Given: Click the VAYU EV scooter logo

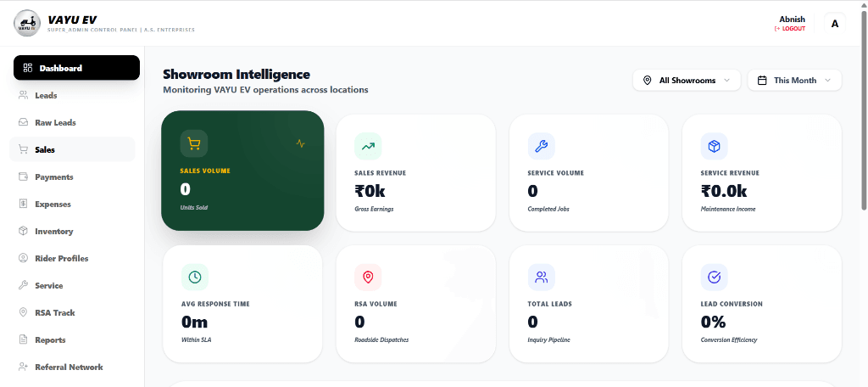Looking at the screenshot, I should tap(27, 23).
